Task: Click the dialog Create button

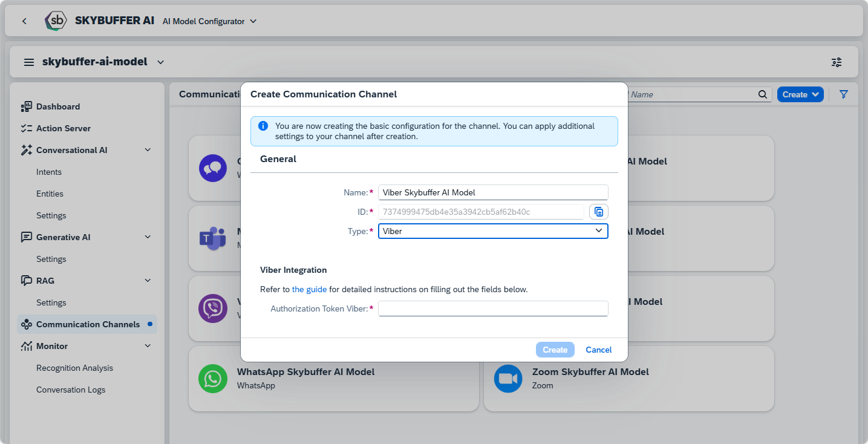Action: pos(555,350)
